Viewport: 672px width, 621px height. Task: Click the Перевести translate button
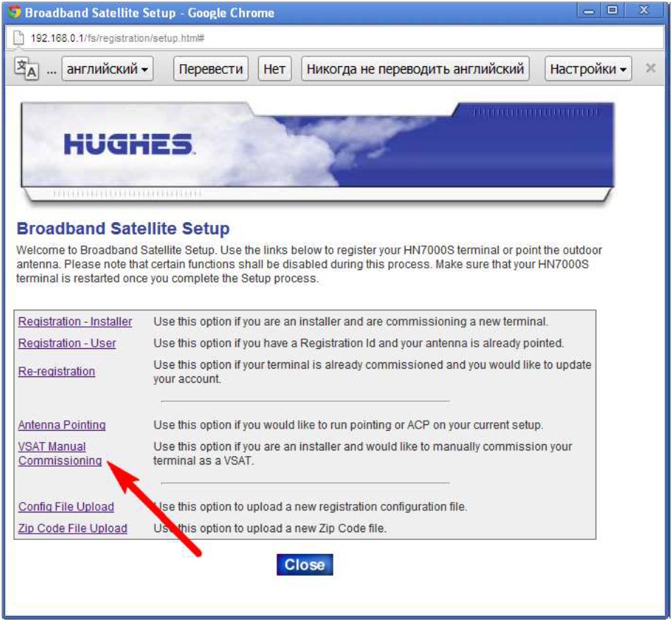pyautogui.click(x=211, y=68)
